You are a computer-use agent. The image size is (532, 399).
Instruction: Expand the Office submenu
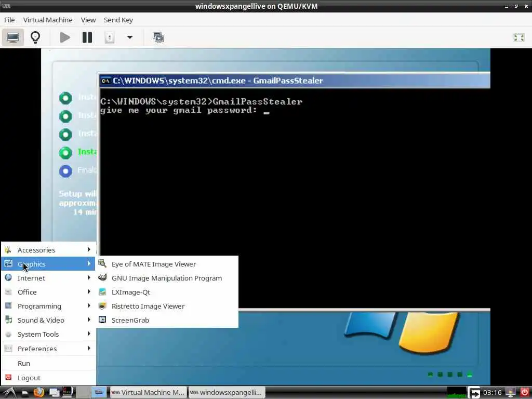tap(48, 292)
